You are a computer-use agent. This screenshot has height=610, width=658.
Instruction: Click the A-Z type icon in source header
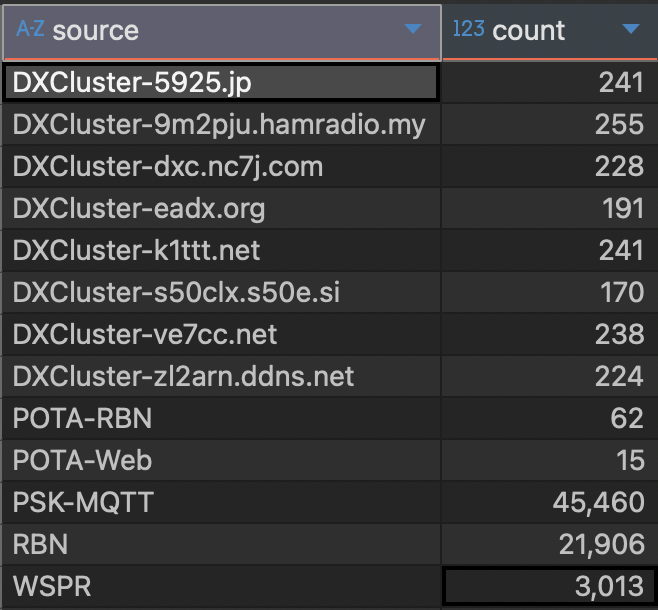pyautogui.click(x=30, y=29)
